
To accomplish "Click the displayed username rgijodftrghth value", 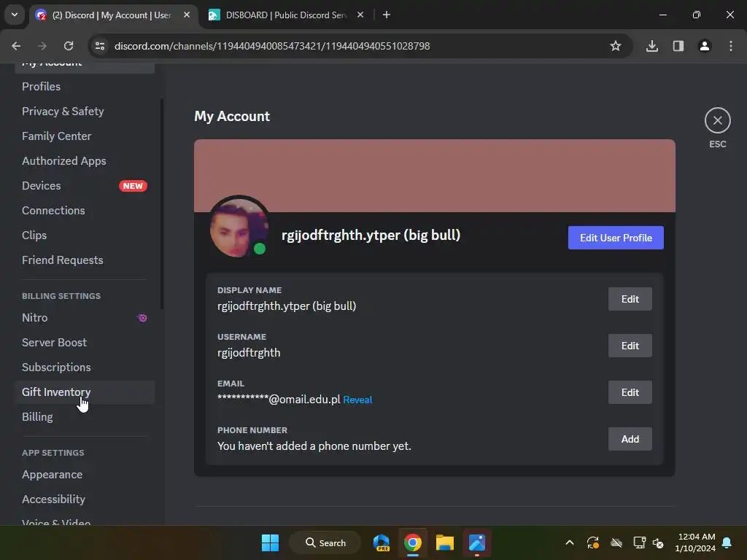I will pos(249,353).
